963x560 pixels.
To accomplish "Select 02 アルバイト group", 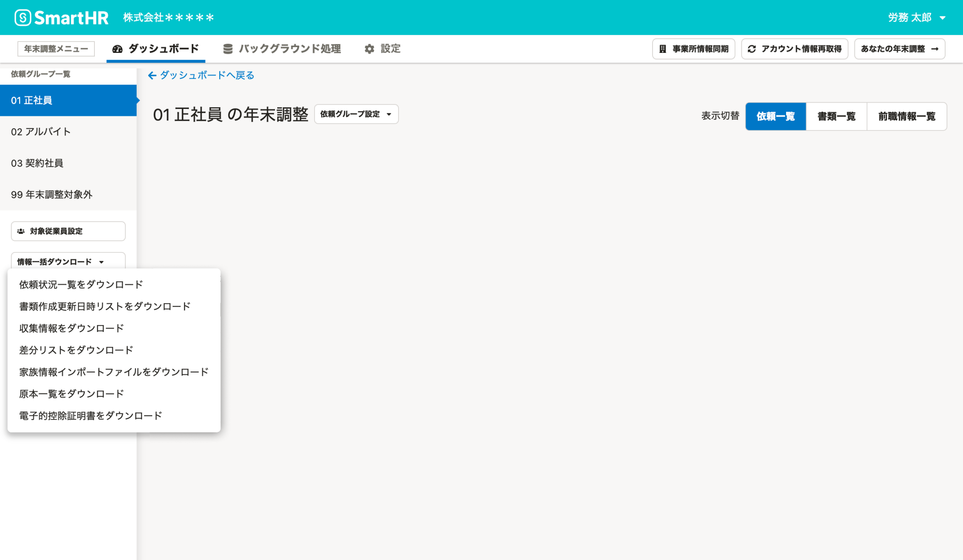I will (x=68, y=132).
